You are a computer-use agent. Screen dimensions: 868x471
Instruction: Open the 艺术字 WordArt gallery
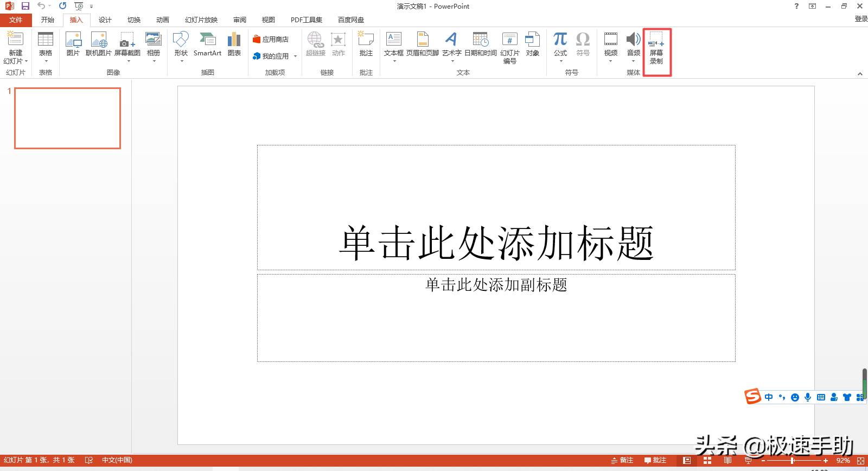coord(451,47)
